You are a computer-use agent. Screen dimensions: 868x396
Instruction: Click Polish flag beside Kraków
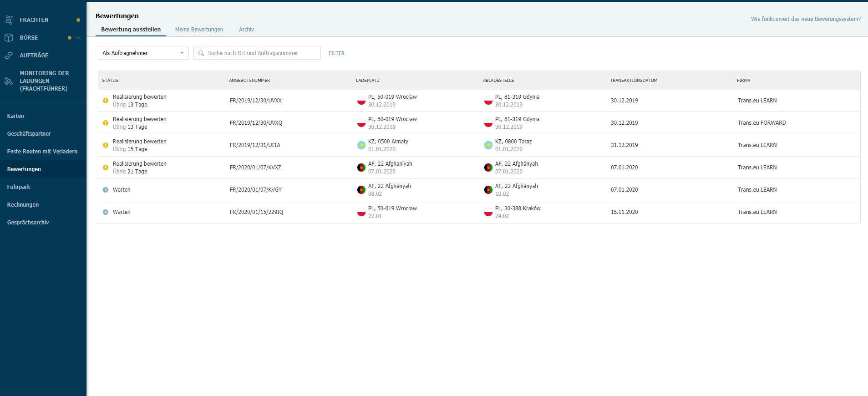point(488,212)
